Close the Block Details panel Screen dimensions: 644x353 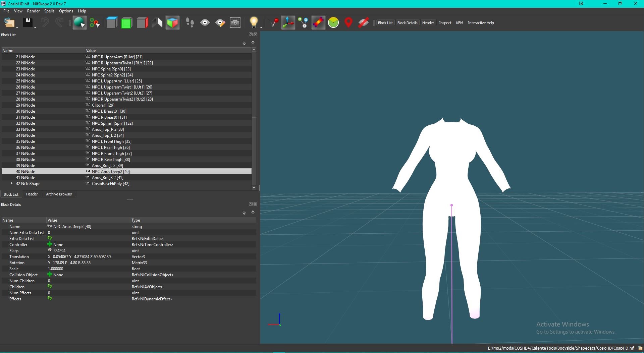(x=256, y=204)
